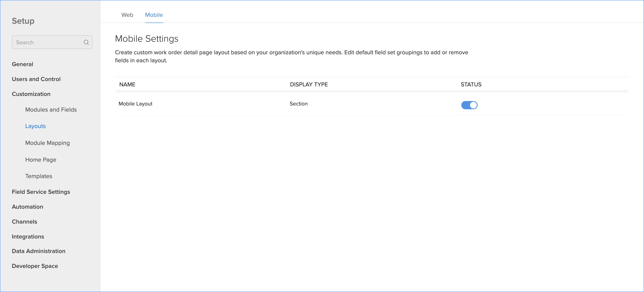This screenshot has width=644, height=292.
Task: Open the Mobile Layout row
Action: coord(135,104)
